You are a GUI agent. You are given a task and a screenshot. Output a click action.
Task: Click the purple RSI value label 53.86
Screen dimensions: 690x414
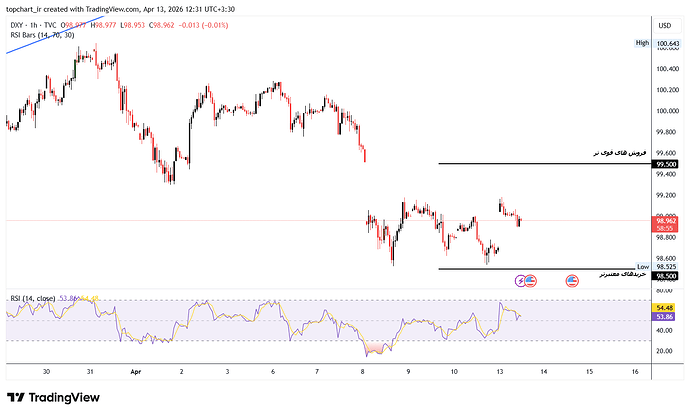664,317
